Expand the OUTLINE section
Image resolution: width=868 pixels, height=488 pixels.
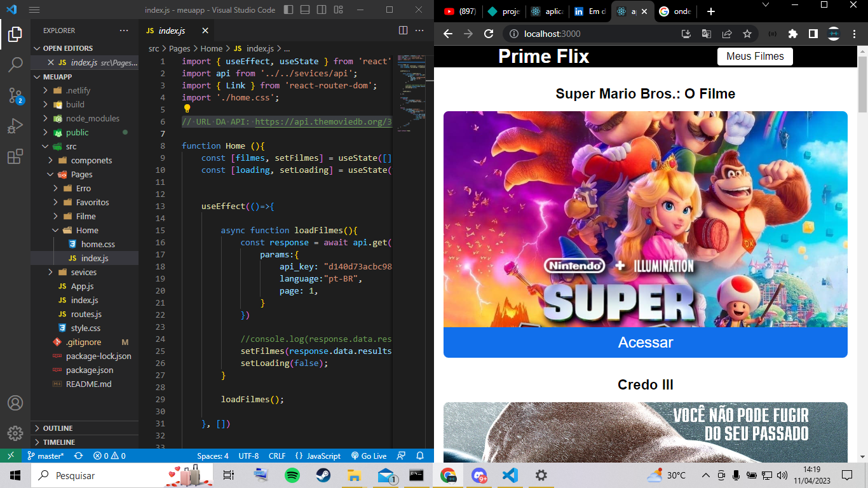(85, 428)
